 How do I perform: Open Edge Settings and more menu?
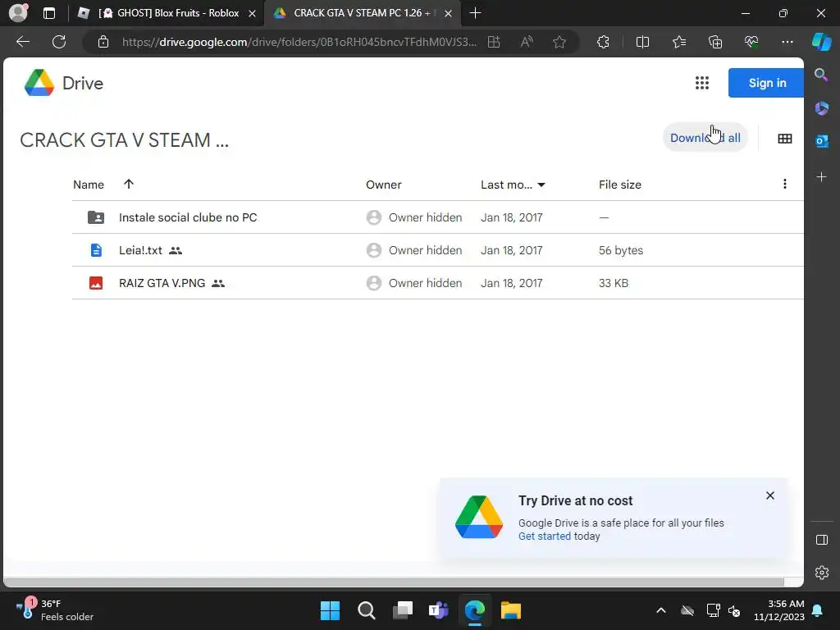tap(787, 42)
